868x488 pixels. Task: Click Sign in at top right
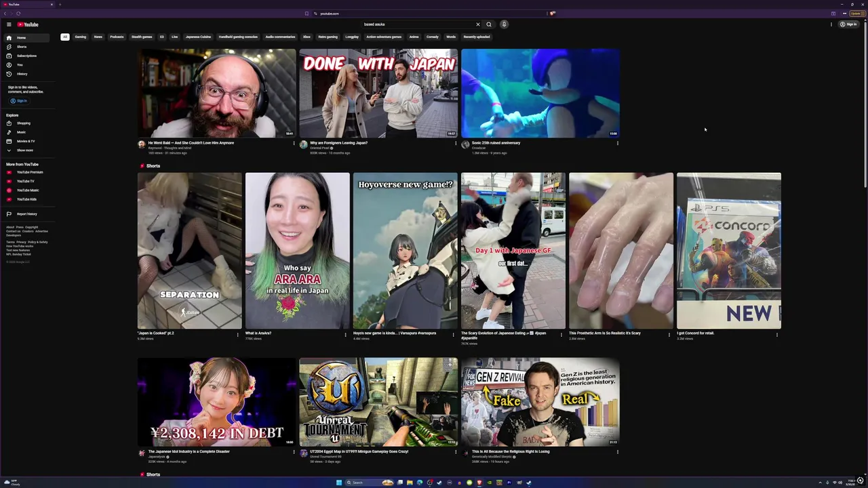tap(848, 24)
